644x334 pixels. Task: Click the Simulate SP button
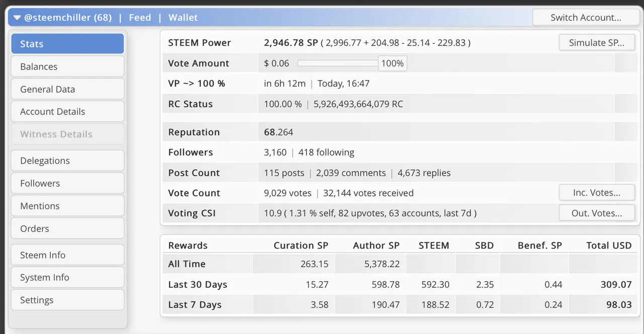(597, 43)
